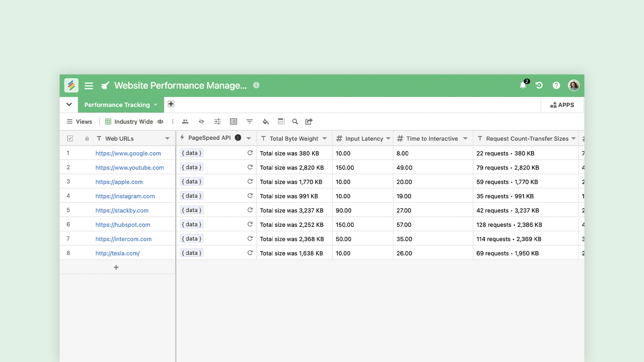
Task: Select cell '128 requests • 2,386 KB'
Action: (x=526, y=224)
